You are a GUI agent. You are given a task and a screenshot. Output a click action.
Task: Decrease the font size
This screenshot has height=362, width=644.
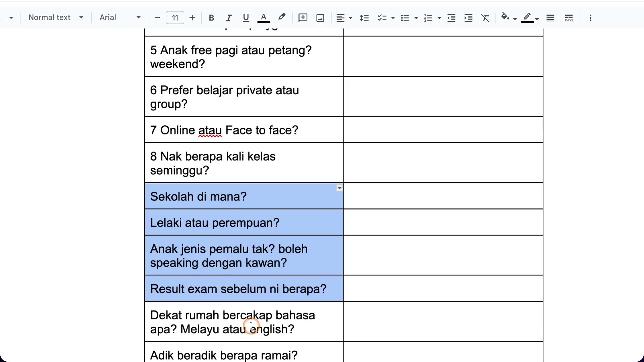coord(157,18)
